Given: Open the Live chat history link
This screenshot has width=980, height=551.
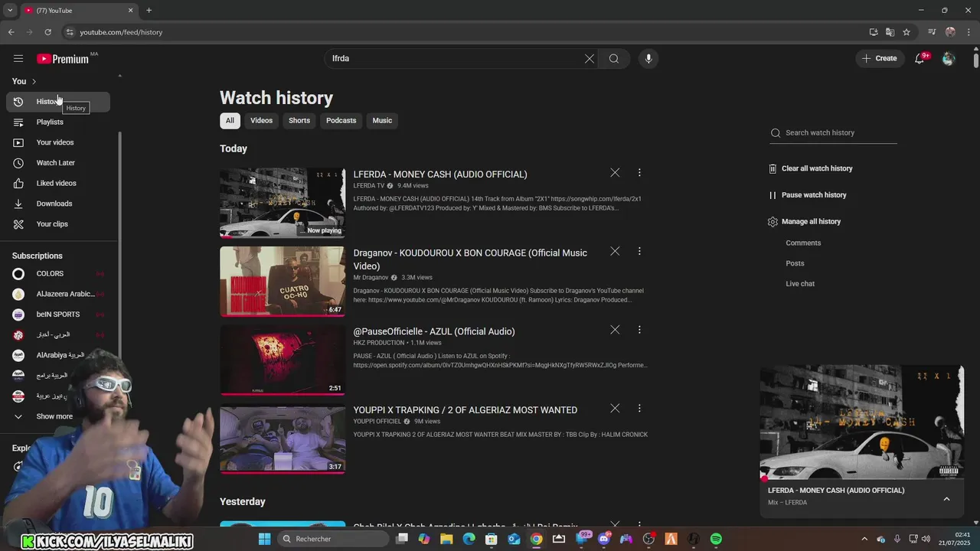Looking at the screenshot, I should [x=800, y=284].
